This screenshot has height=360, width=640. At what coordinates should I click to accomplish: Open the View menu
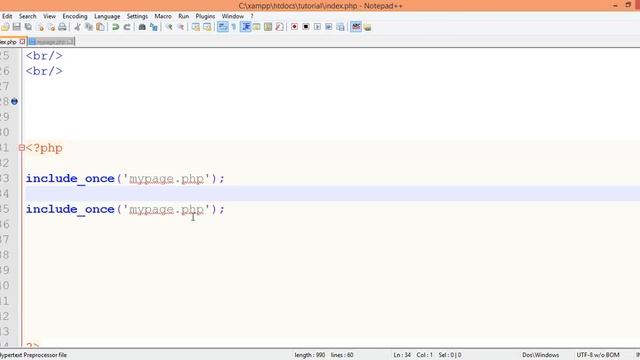(49, 16)
